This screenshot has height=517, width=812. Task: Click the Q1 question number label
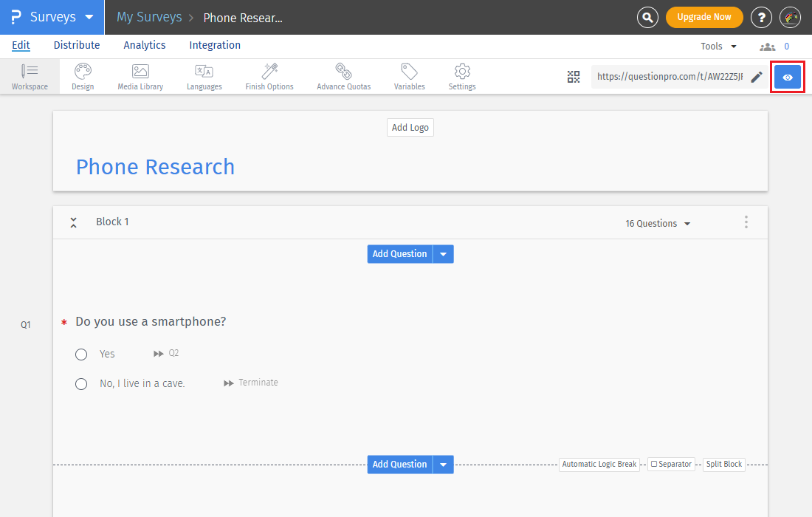pyautogui.click(x=25, y=325)
